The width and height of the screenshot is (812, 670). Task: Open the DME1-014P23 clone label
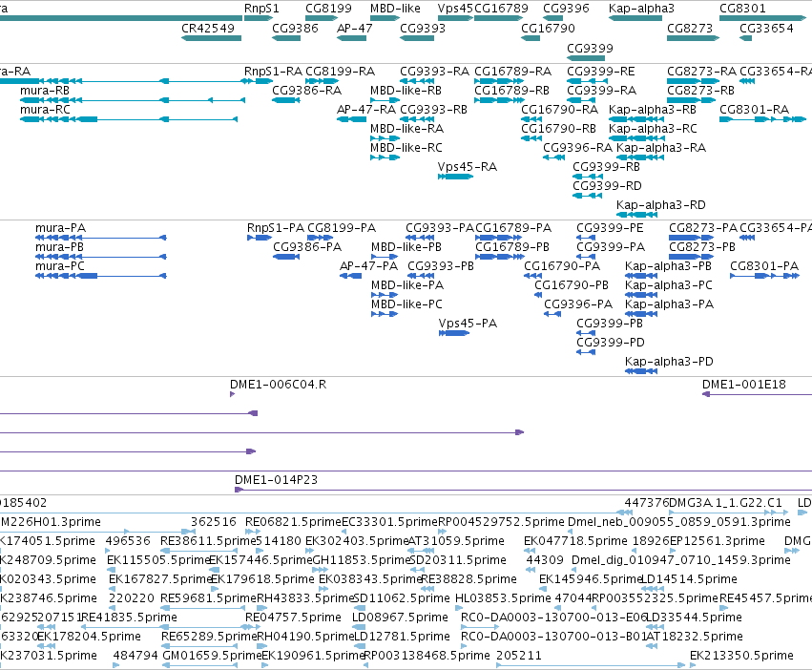(x=276, y=479)
